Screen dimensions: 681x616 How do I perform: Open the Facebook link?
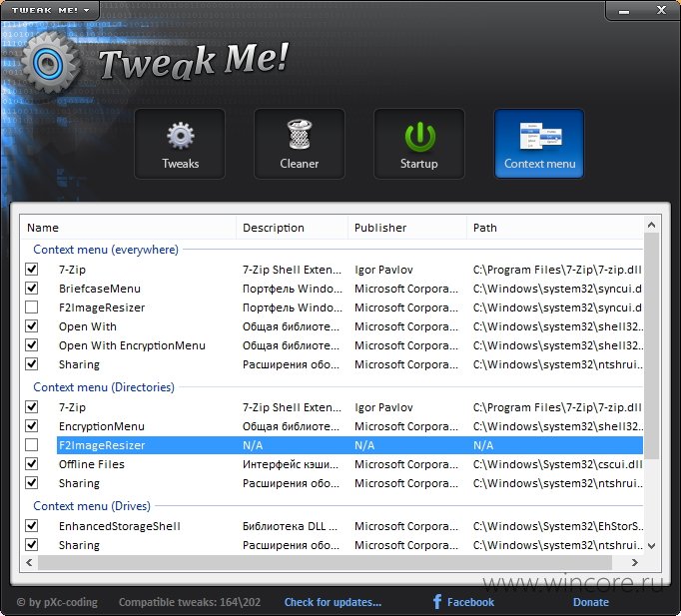point(470,602)
